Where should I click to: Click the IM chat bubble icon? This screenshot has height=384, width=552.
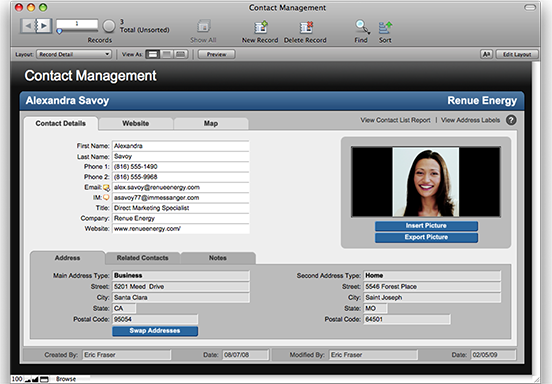[x=106, y=197]
